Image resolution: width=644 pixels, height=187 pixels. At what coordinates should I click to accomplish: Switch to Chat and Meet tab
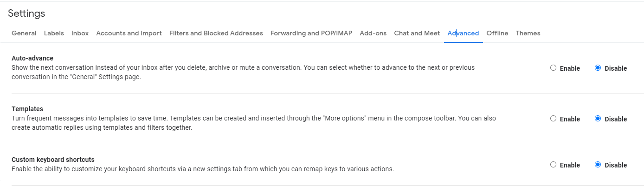click(x=417, y=33)
